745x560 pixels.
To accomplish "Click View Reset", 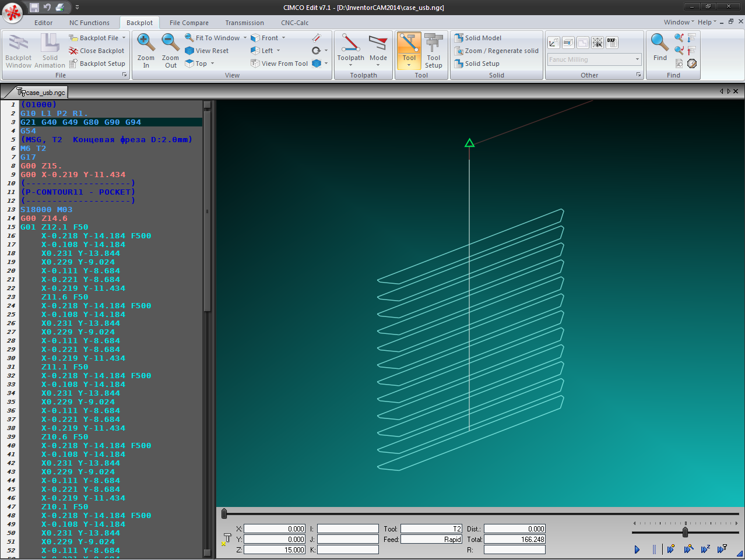I will 207,51.
